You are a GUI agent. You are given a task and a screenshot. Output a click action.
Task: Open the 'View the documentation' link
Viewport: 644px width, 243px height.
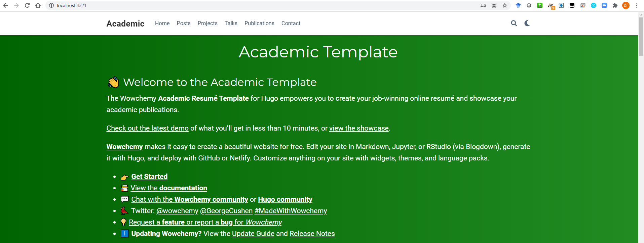pos(169,188)
